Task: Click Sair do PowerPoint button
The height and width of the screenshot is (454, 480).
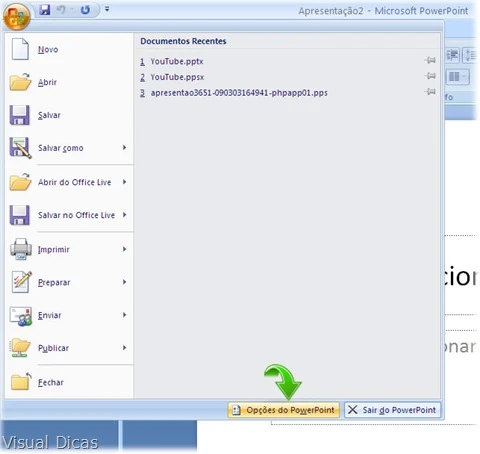Action: coord(392,410)
